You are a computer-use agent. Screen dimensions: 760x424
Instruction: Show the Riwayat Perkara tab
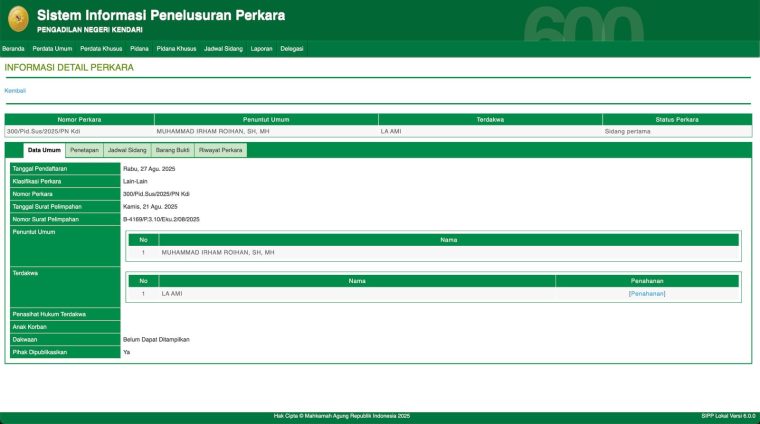coord(220,150)
